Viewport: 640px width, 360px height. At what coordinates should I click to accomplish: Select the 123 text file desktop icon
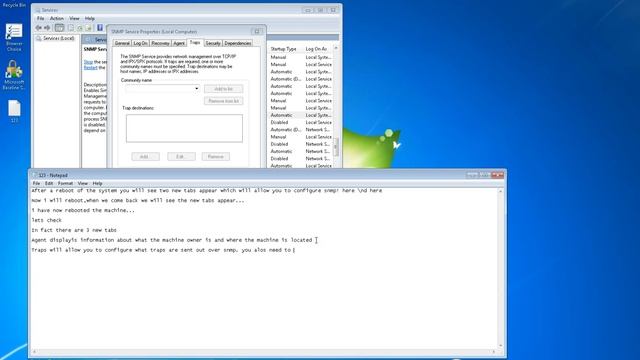14,111
